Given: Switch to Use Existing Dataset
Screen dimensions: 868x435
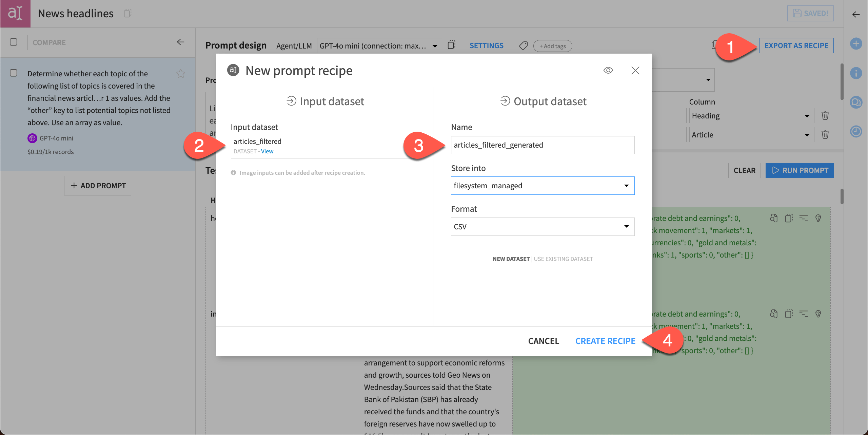Looking at the screenshot, I should pos(563,259).
